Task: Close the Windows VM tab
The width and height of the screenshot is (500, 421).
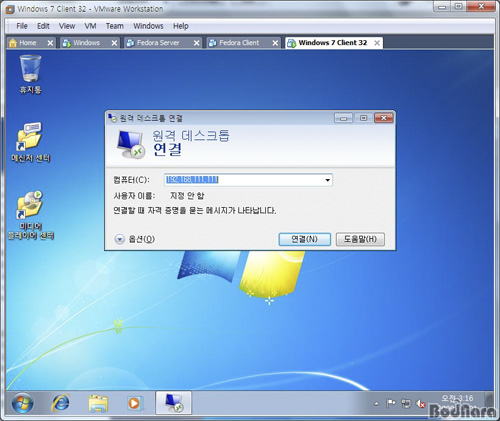Action: 114,43
